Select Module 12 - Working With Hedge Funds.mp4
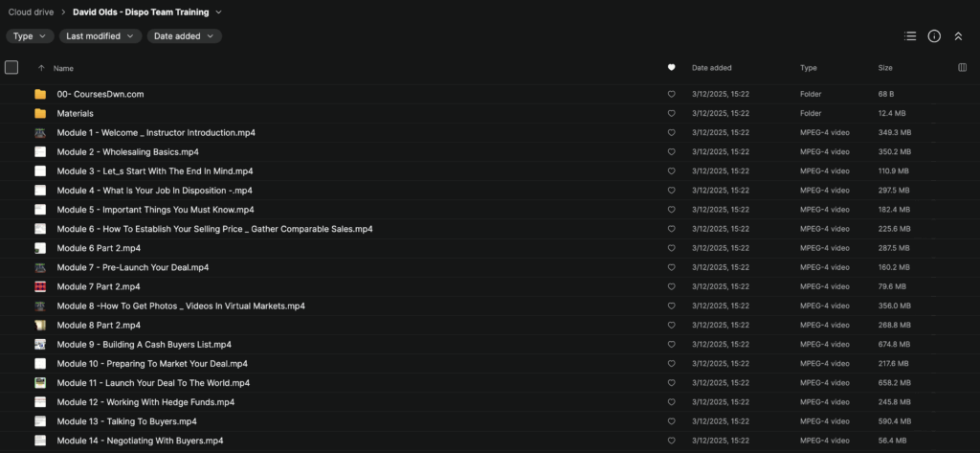Image resolution: width=980 pixels, height=453 pixels. [x=145, y=402]
